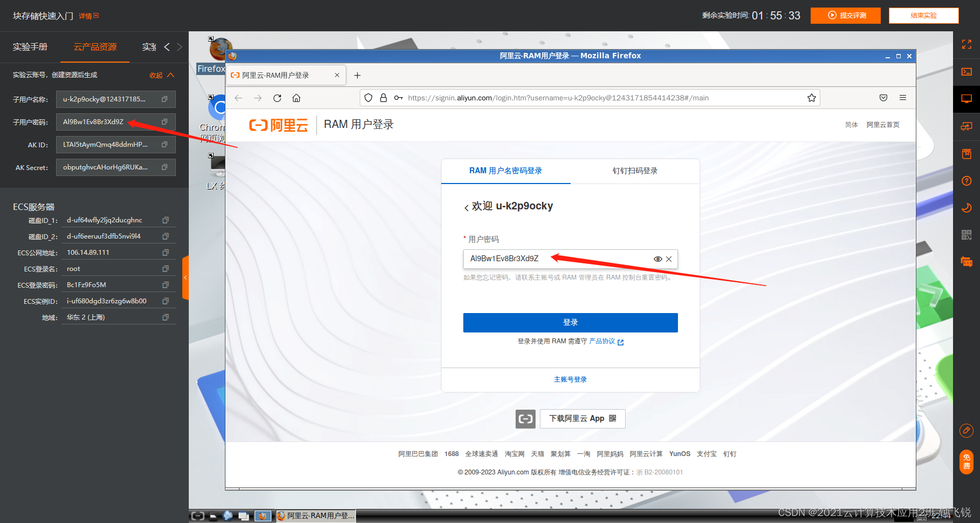This screenshot has height=523, width=980.
Task: Collapse account info with 收起
Action: click(x=162, y=75)
